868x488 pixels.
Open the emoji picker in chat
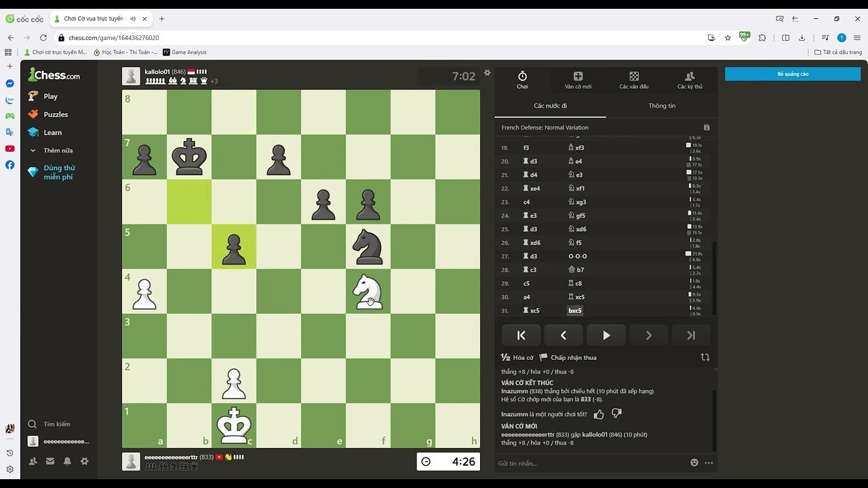[x=694, y=463]
